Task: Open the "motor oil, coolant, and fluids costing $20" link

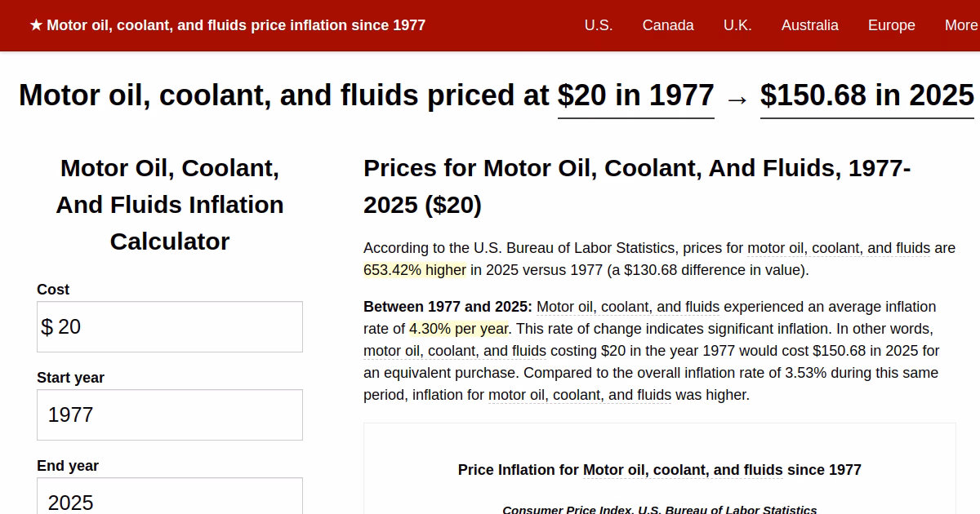Action: [455, 351]
